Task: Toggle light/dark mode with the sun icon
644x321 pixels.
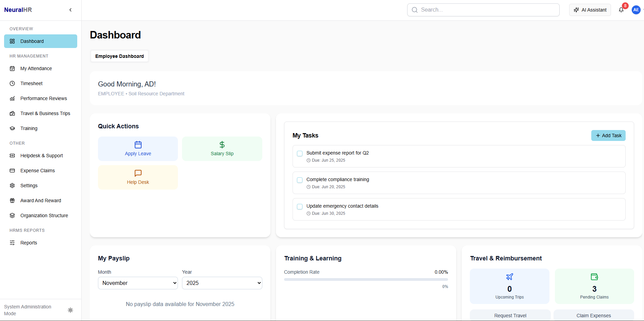Action: click(x=70, y=310)
